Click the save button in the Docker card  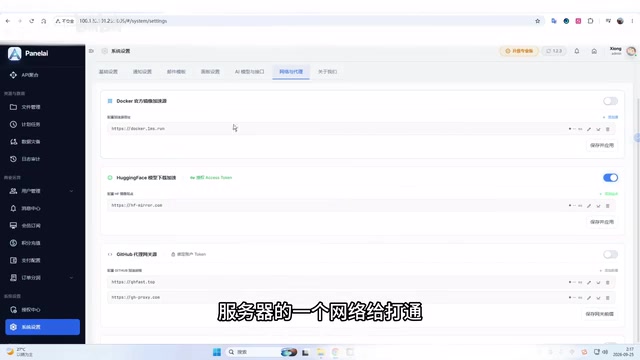(602, 145)
